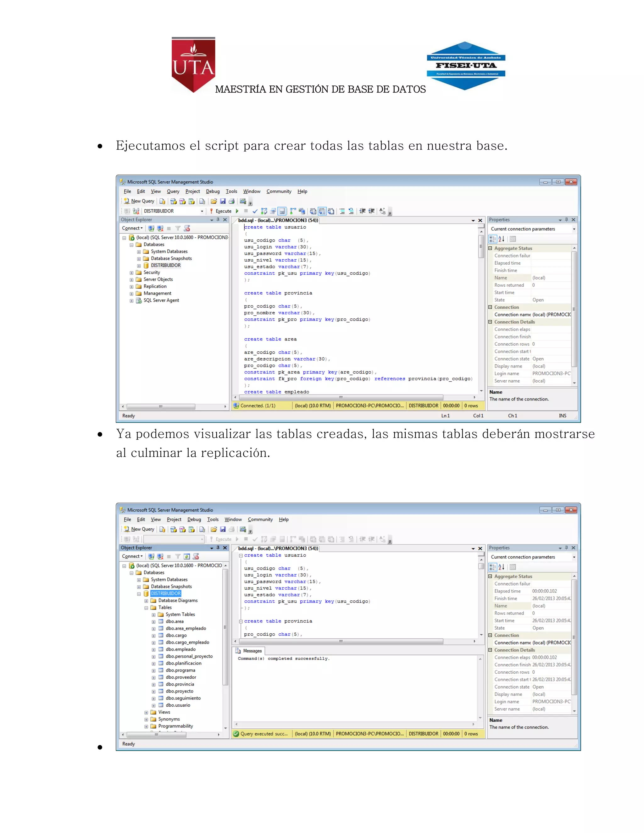This screenshot has width=644, height=833.
Task: Click the blue Parse checkmark in upper SSMS toolbar
Action: pos(255,211)
